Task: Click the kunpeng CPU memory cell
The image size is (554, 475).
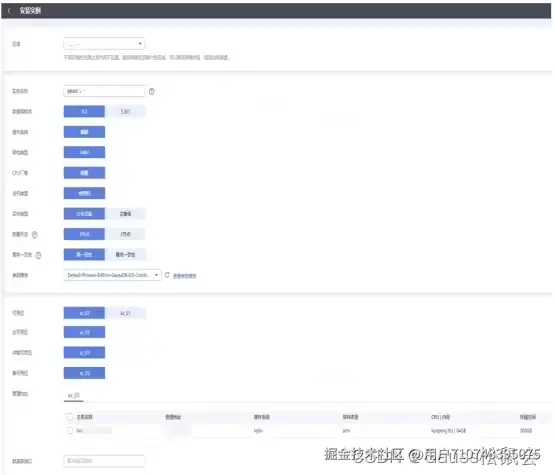Action: 448,430
